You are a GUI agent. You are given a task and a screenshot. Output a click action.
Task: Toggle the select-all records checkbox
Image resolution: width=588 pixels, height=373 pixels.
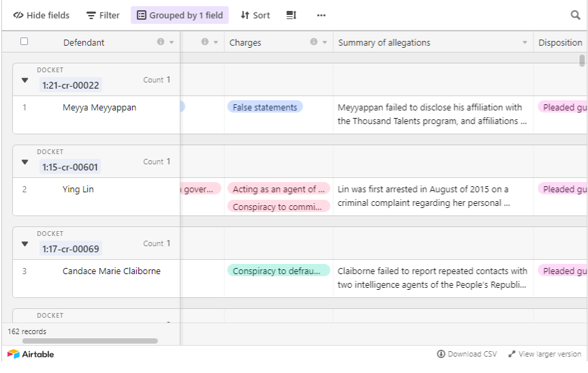25,42
